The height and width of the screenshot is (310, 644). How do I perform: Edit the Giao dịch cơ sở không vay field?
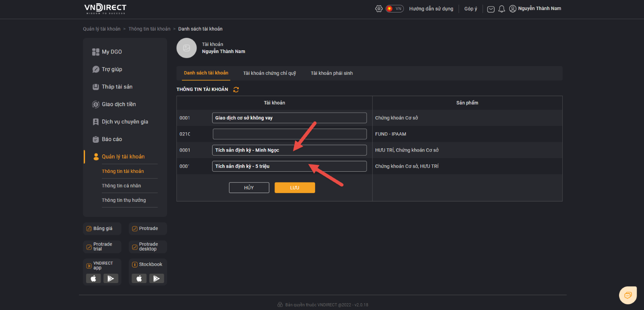[x=289, y=118]
